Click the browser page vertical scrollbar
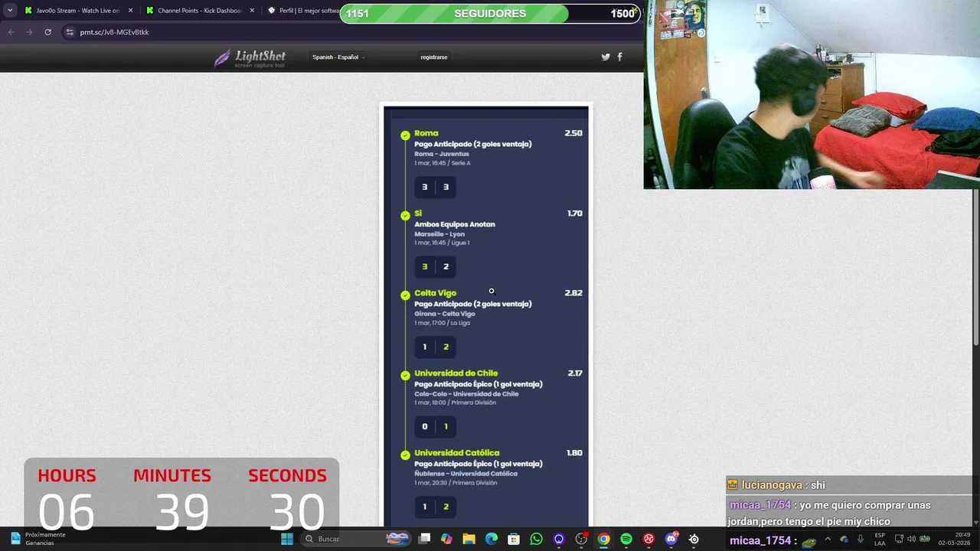980x551 pixels. click(975, 268)
